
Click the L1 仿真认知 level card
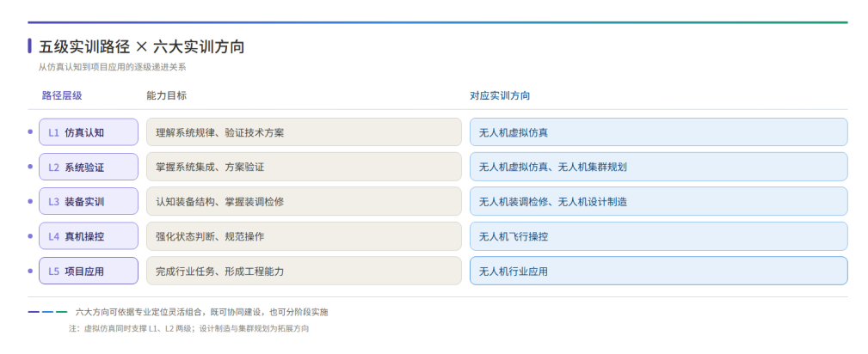[x=89, y=132]
